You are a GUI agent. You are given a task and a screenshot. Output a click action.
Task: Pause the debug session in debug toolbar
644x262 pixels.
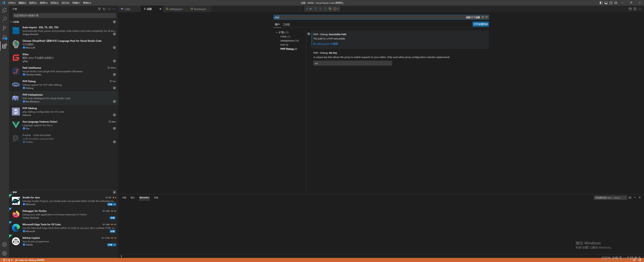(311, 9)
